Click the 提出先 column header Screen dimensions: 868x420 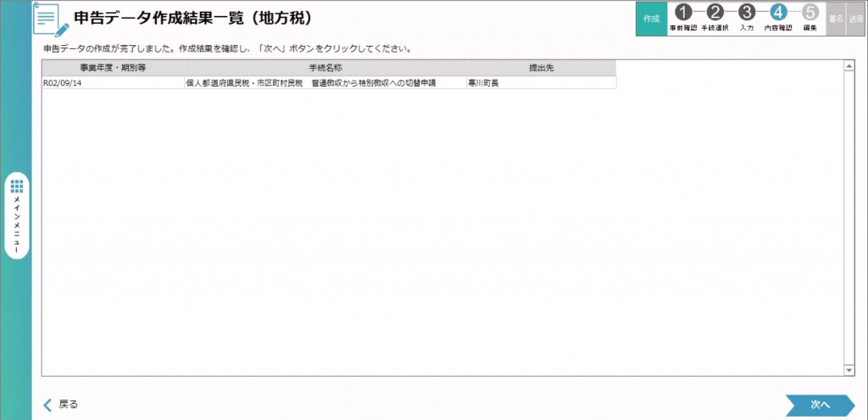coord(541,68)
